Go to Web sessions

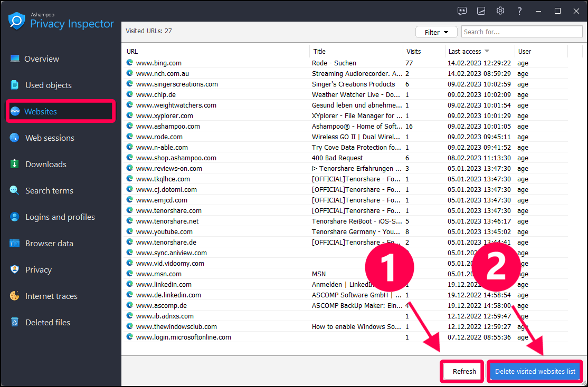[50, 138]
